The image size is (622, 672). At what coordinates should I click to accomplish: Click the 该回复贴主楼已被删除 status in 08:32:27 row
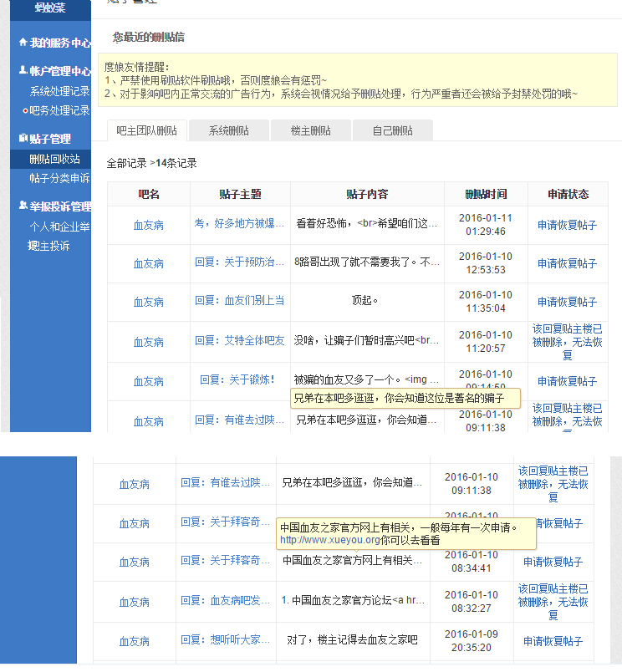tap(553, 602)
